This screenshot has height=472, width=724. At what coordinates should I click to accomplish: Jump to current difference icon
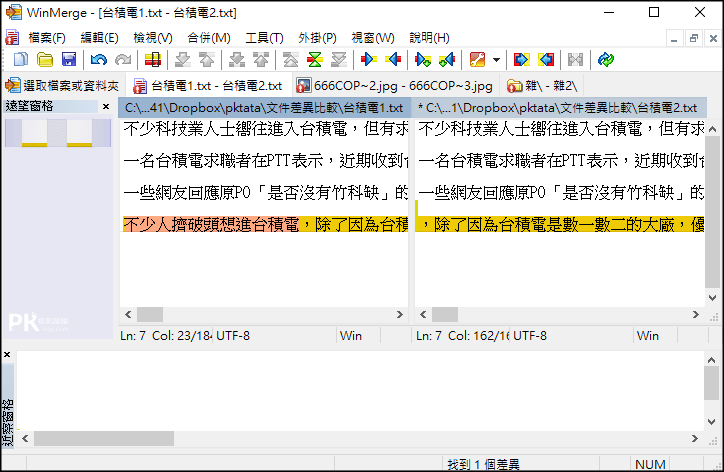315,60
